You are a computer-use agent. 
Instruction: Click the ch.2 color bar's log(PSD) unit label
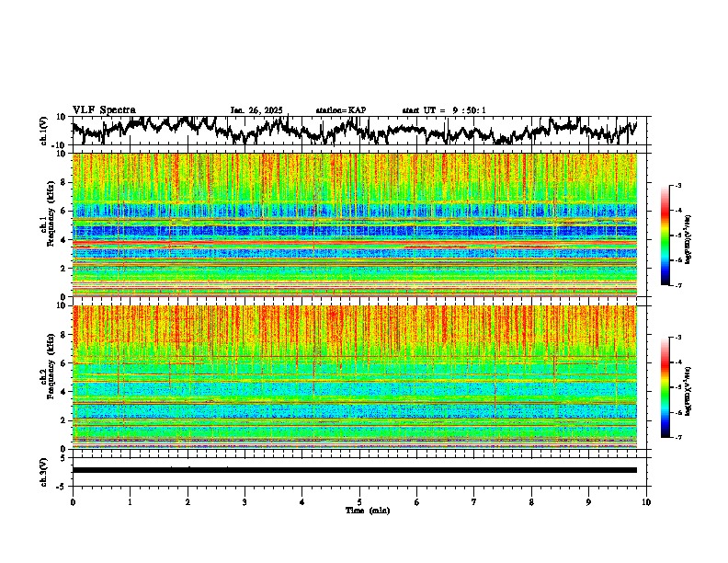click(x=689, y=391)
